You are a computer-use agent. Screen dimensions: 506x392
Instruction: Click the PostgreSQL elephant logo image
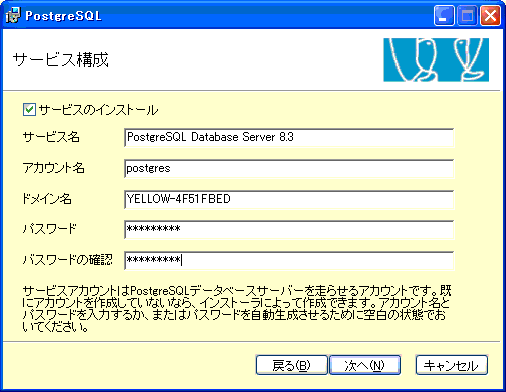coord(436,60)
